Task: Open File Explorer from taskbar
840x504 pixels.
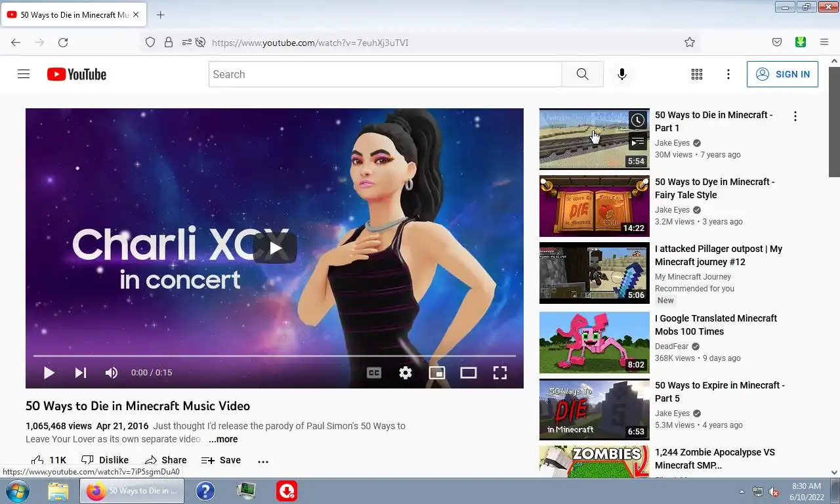Action: point(58,491)
